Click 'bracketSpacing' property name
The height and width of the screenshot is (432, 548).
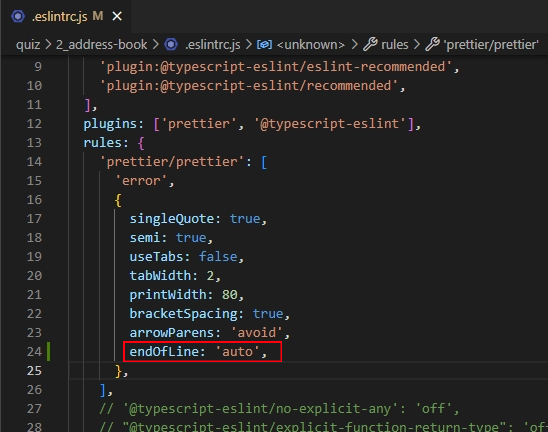[183, 314]
